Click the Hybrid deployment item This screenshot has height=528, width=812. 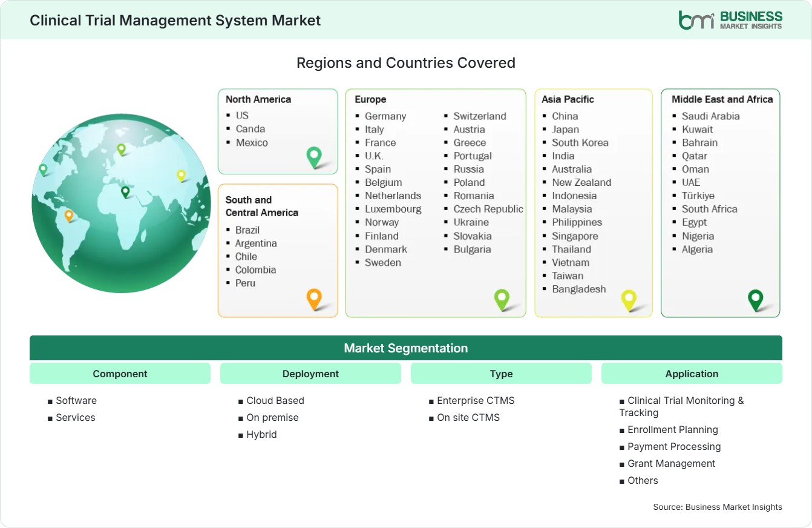[x=261, y=435]
